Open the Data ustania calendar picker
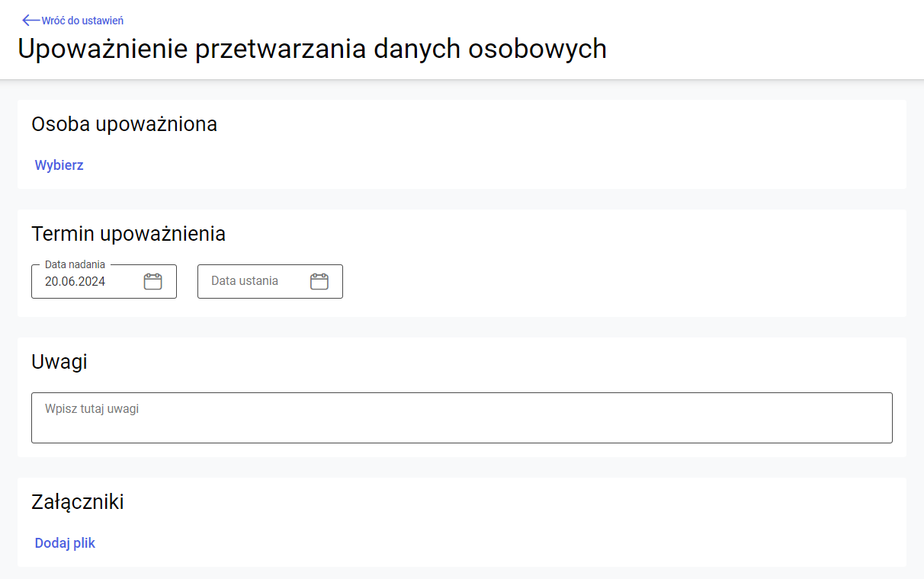 [319, 282]
